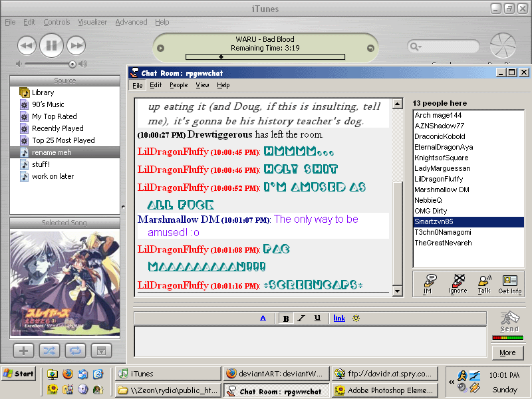Open search options magnifier dropdown in iTunes
Screen dimensions: 532x399
(x=415, y=46)
